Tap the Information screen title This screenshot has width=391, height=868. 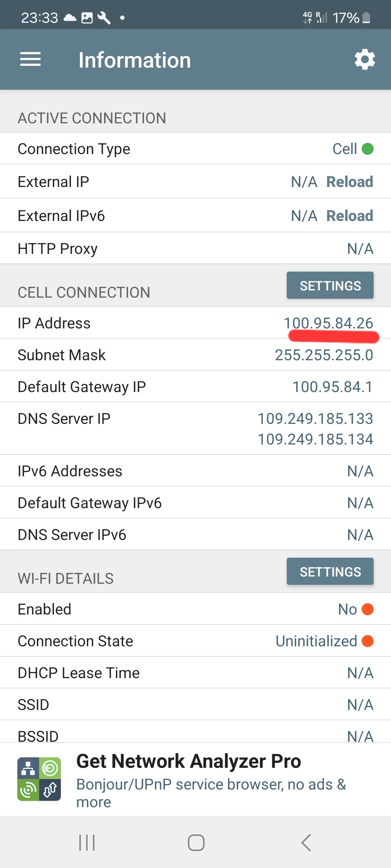[x=135, y=60]
